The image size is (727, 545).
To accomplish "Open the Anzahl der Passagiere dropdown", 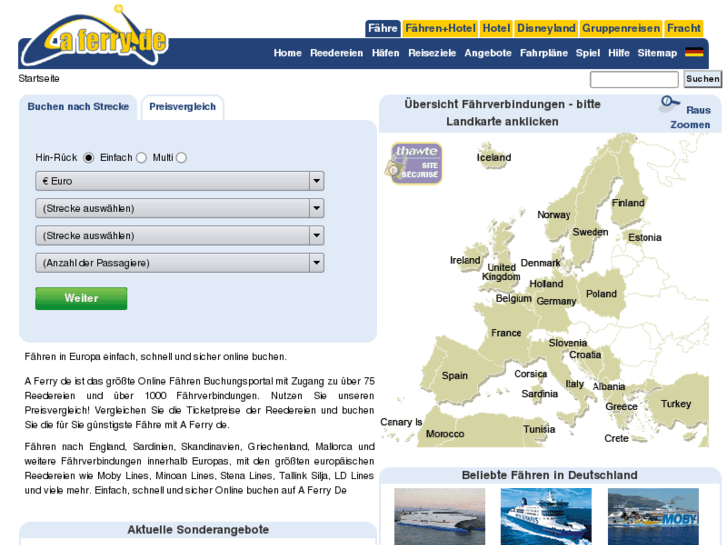I will point(179,263).
